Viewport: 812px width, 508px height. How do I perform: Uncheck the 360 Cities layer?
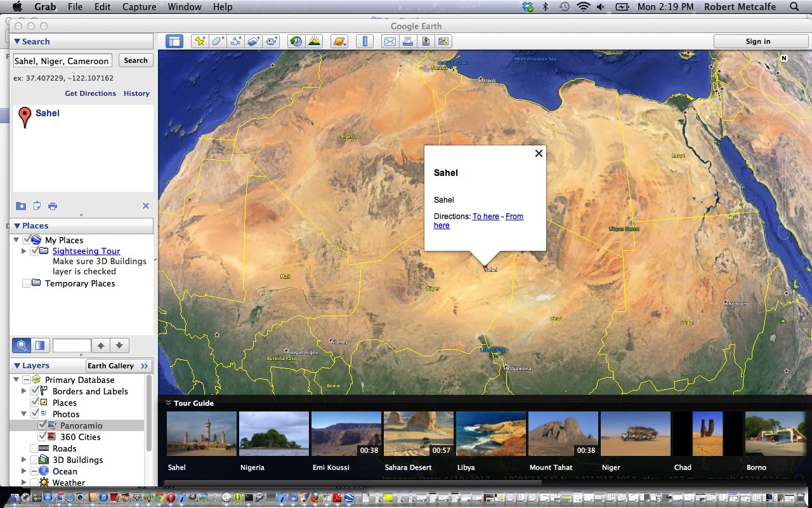pyautogui.click(x=43, y=437)
